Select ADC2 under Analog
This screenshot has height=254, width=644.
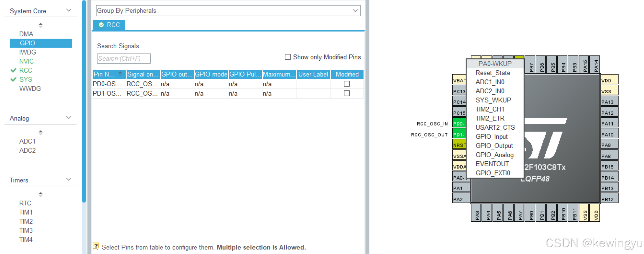pyautogui.click(x=27, y=150)
